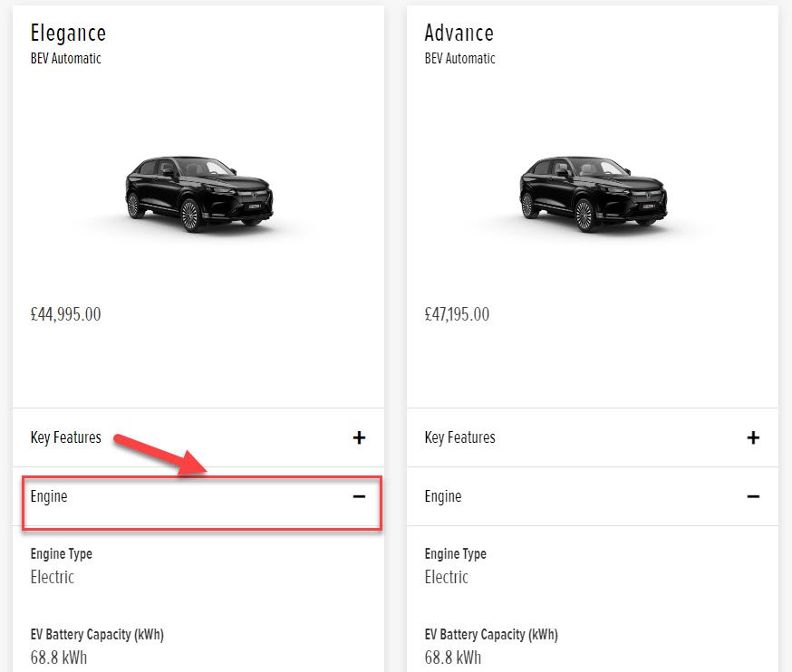Expand Key Features plus icon under Elegance

(359, 437)
